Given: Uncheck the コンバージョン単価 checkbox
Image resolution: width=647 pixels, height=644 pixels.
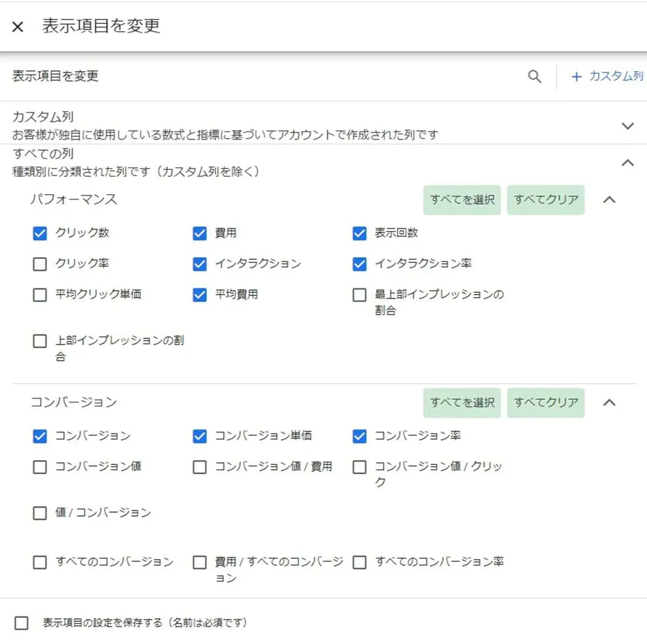Looking at the screenshot, I should point(199,436).
